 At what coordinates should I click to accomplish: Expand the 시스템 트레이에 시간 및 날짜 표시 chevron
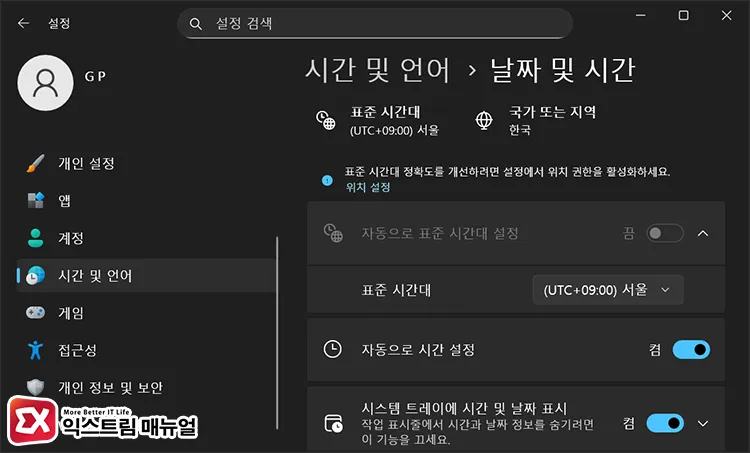[x=703, y=423]
